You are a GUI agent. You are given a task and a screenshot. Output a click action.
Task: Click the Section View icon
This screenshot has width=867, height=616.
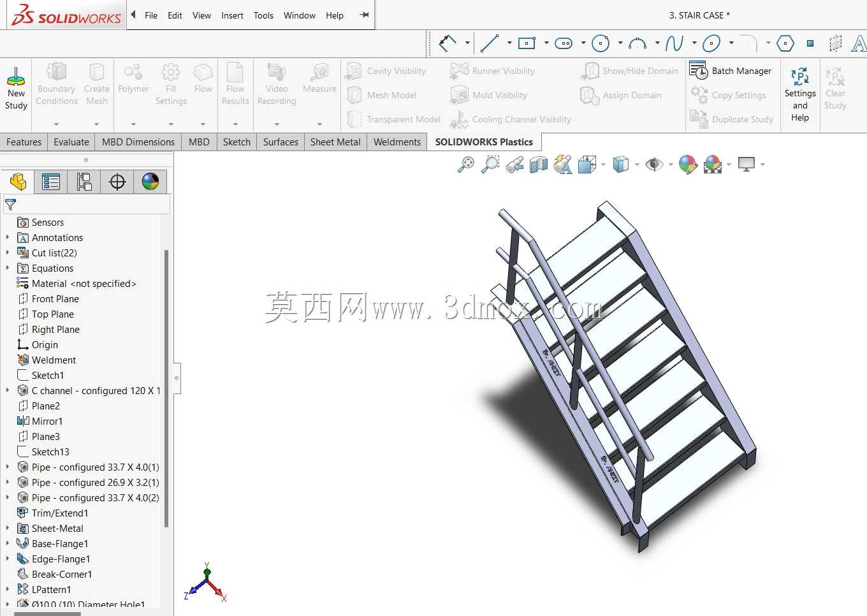coord(539,165)
